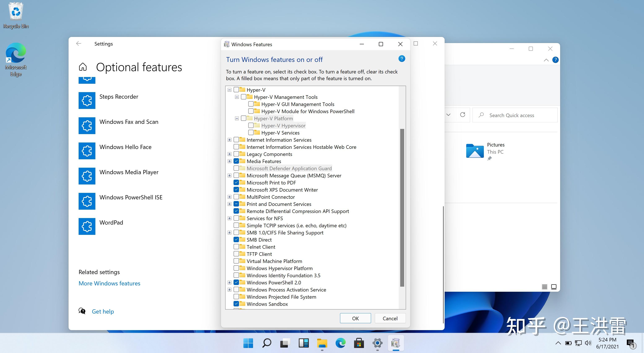Open File Explorer from the taskbar

322,343
